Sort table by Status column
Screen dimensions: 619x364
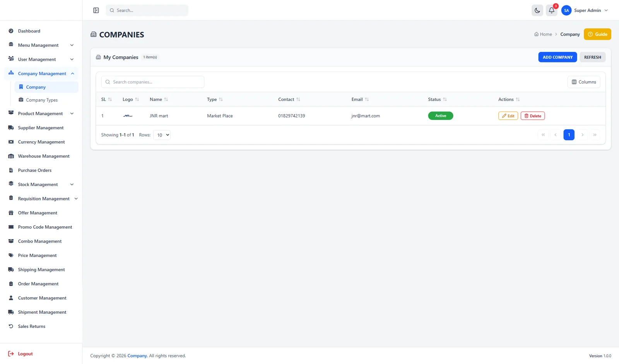(437, 99)
